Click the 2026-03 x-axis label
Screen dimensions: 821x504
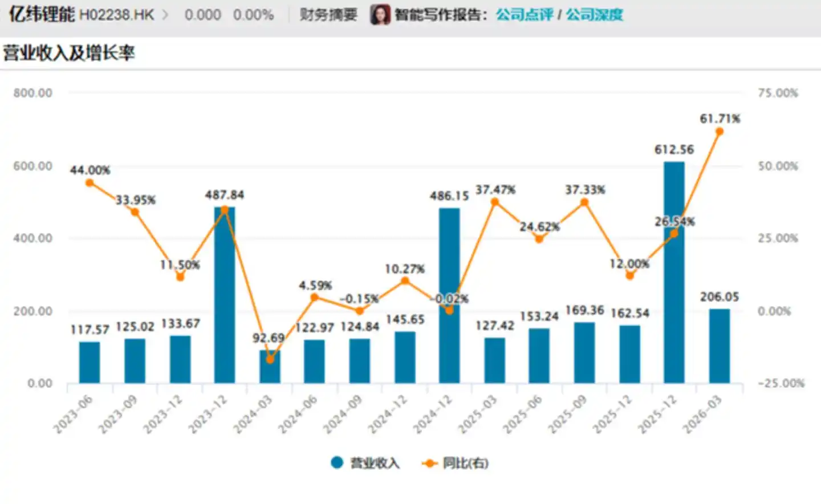tap(702, 414)
